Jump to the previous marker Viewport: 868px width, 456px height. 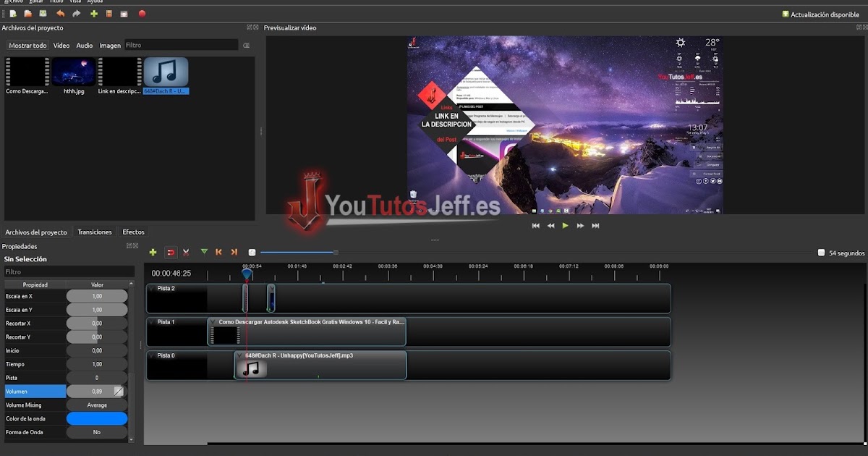point(219,252)
